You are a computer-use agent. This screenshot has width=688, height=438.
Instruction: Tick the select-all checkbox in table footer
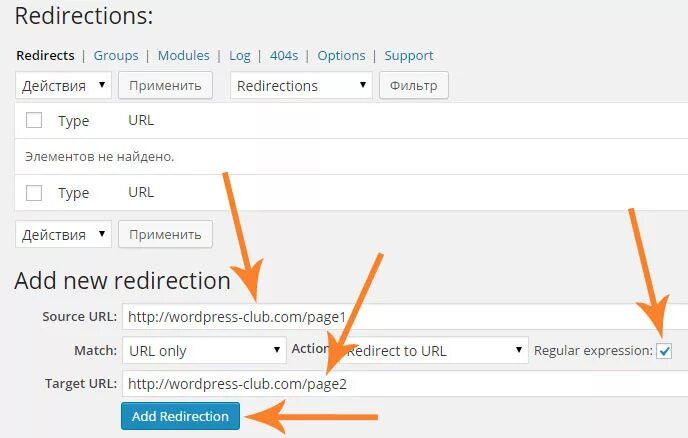[34, 192]
